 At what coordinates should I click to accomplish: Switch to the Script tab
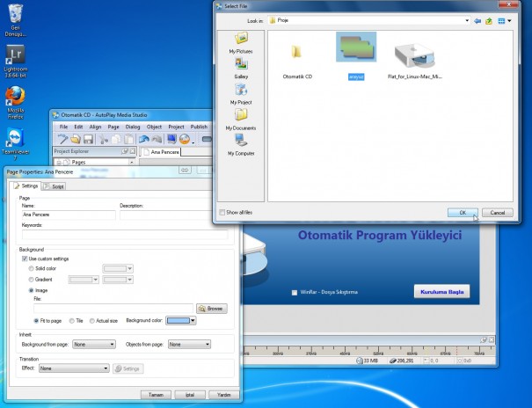[54, 186]
